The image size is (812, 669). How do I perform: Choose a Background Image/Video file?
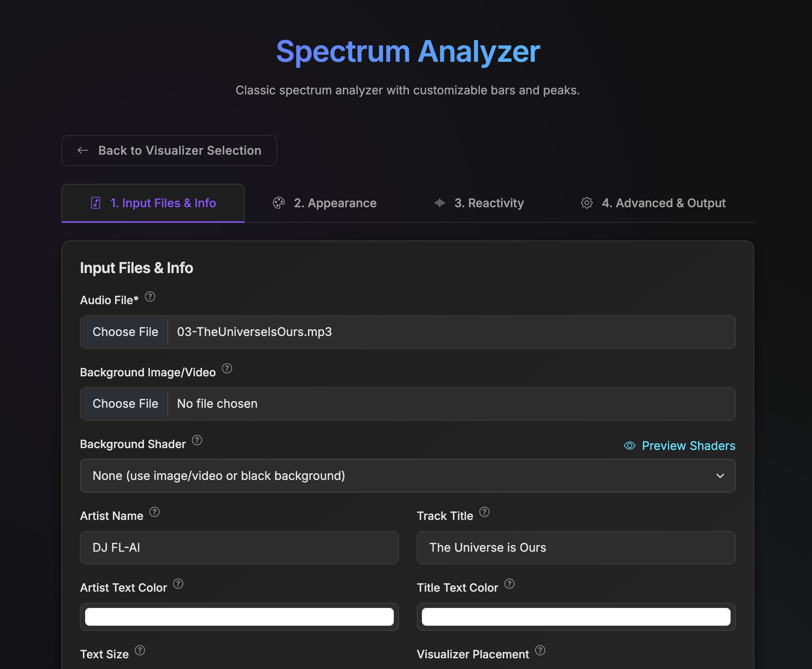coord(125,404)
